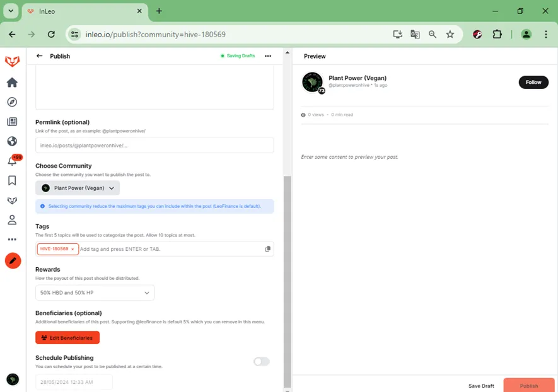The height and width of the screenshot is (392, 558).
Task: Open the Rewards 50% HBD and 50% HP dropdown
Action: pyautogui.click(x=95, y=292)
